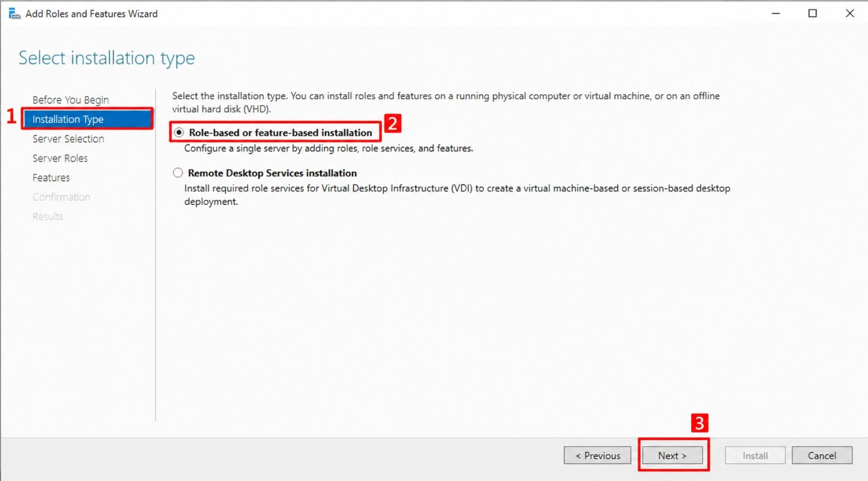This screenshot has height=481, width=868.
Task: Click the grayed-out Results step
Action: pyautogui.click(x=48, y=216)
